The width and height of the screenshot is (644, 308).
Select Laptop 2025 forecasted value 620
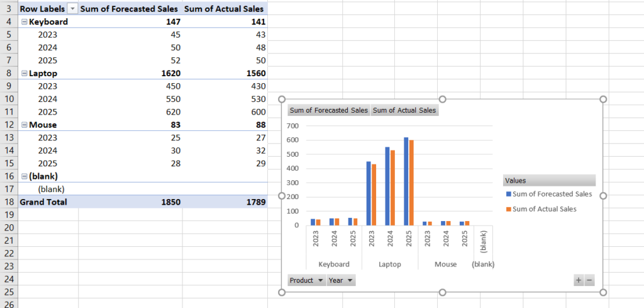coord(131,112)
